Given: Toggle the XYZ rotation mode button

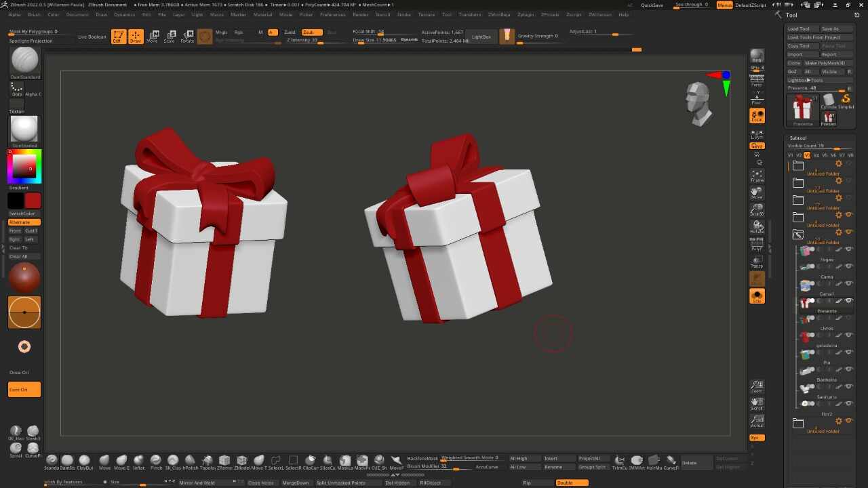Looking at the screenshot, I should (x=757, y=146).
